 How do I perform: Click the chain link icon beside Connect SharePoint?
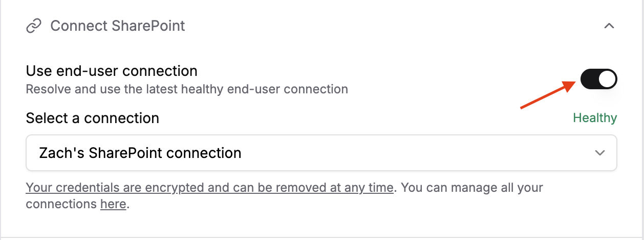[x=34, y=26]
